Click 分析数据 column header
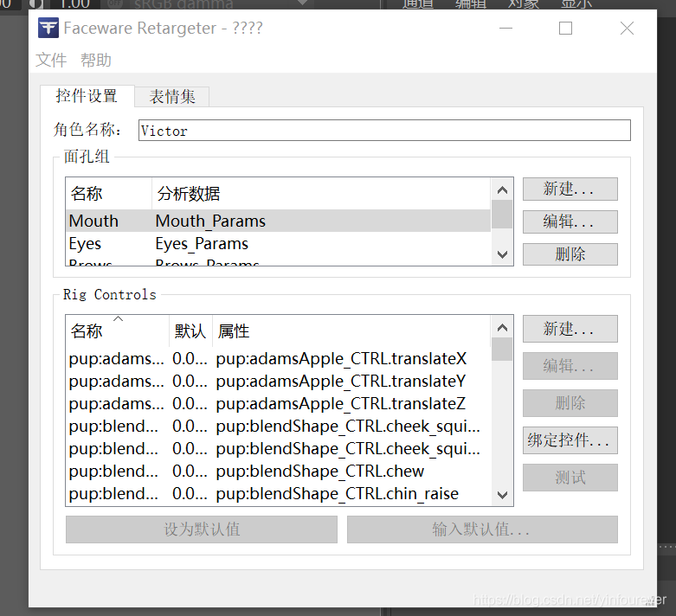Viewport: 676px width, 616px height. (x=321, y=194)
